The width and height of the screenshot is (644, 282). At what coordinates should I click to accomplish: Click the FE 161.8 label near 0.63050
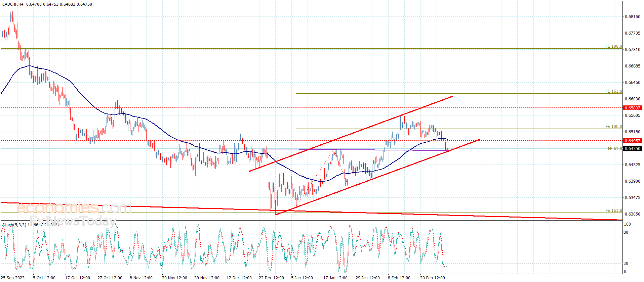[614, 210]
